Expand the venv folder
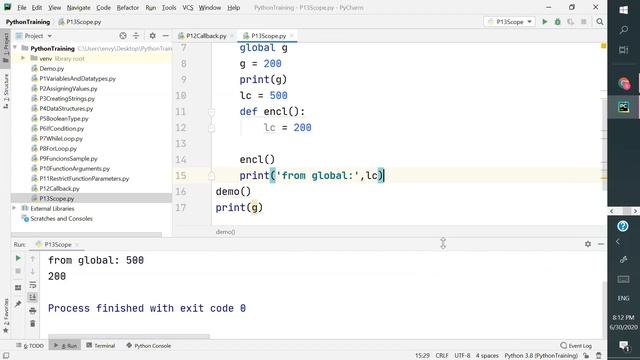The image size is (640, 360). point(23,58)
